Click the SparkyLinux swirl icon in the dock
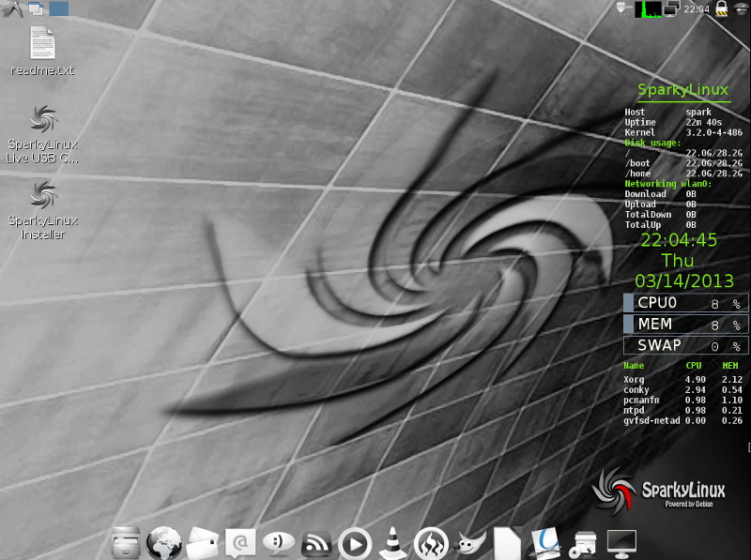The height and width of the screenshot is (560, 751). tap(432, 542)
